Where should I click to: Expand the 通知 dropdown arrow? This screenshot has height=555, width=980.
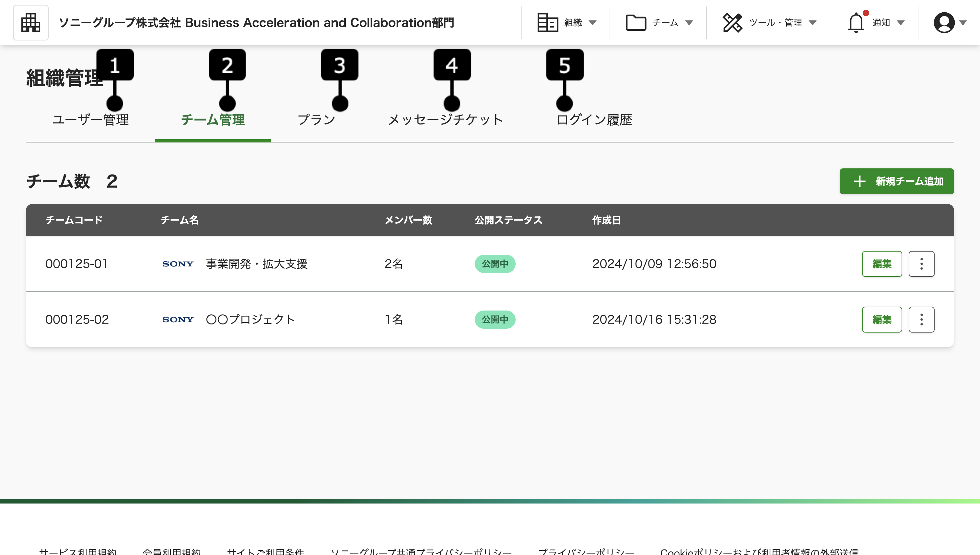click(901, 23)
